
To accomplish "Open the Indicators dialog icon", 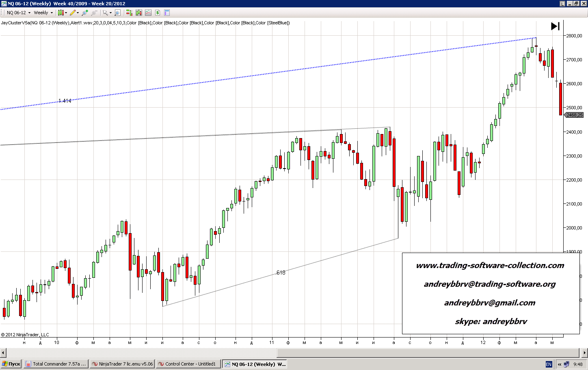I will pos(148,13).
